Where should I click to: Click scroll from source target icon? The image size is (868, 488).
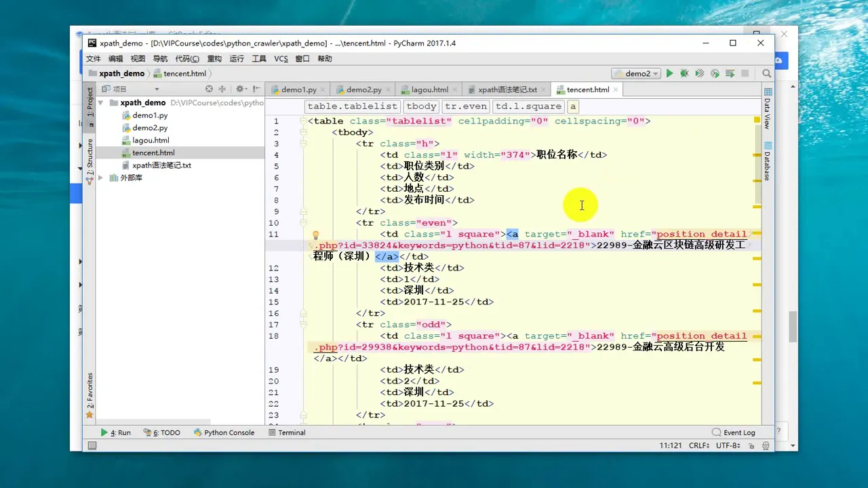pyautogui.click(x=209, y=89)
